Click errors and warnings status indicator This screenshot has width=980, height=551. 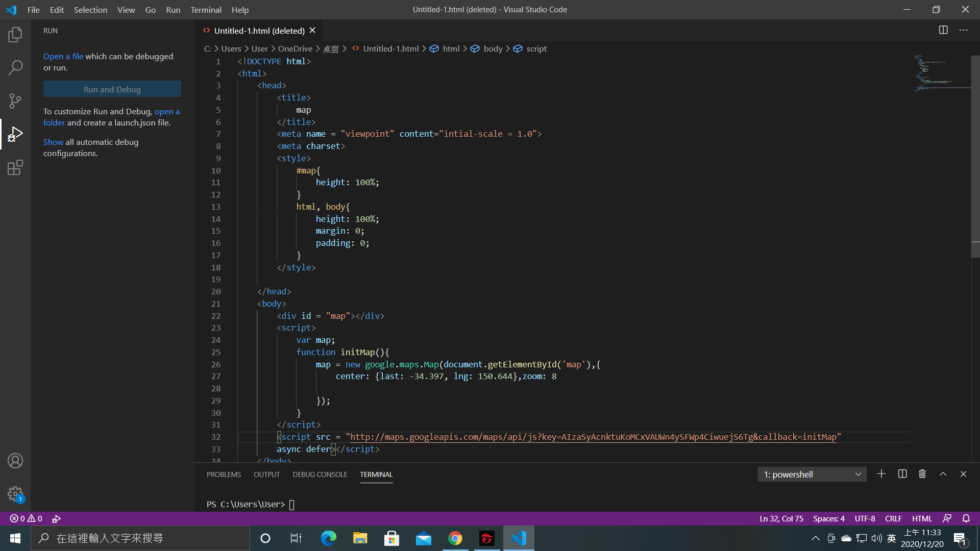[x=26, y=518]
